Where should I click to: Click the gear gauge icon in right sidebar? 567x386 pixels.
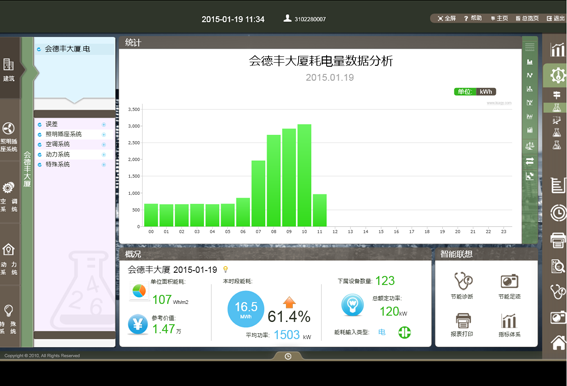coord(557,75)
